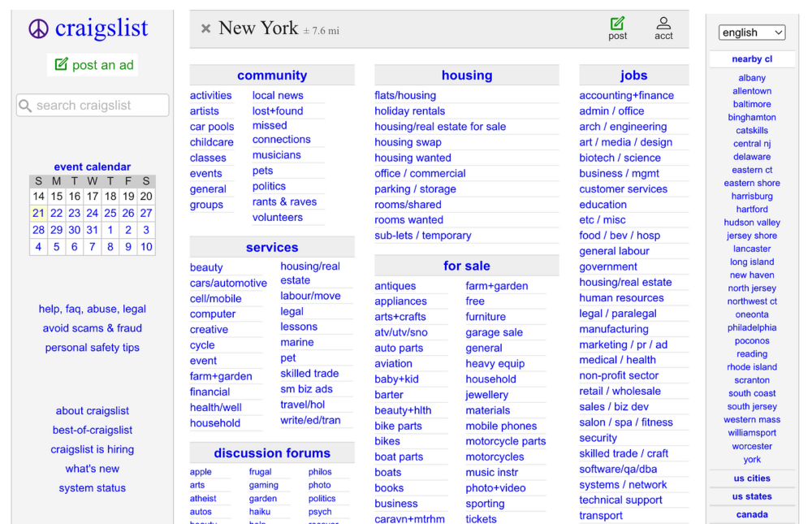Open the event calendar link
The width and height of the screenshot is (812, 524).
tap(93, 167)
